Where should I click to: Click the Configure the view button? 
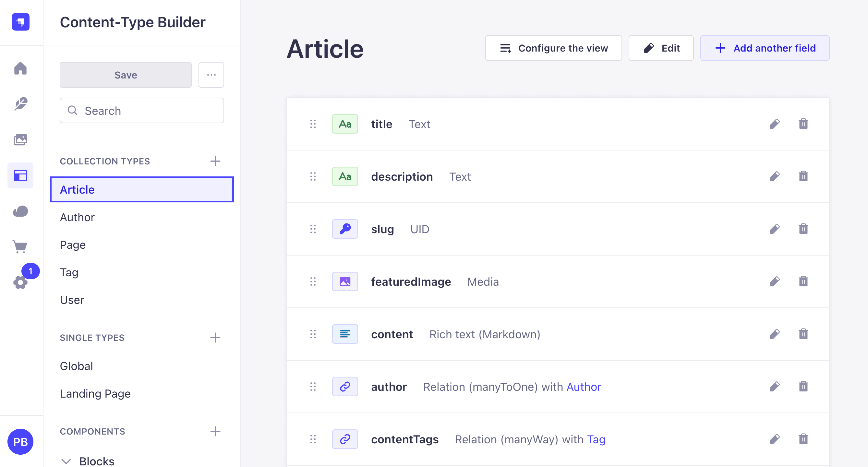[553, 48]
